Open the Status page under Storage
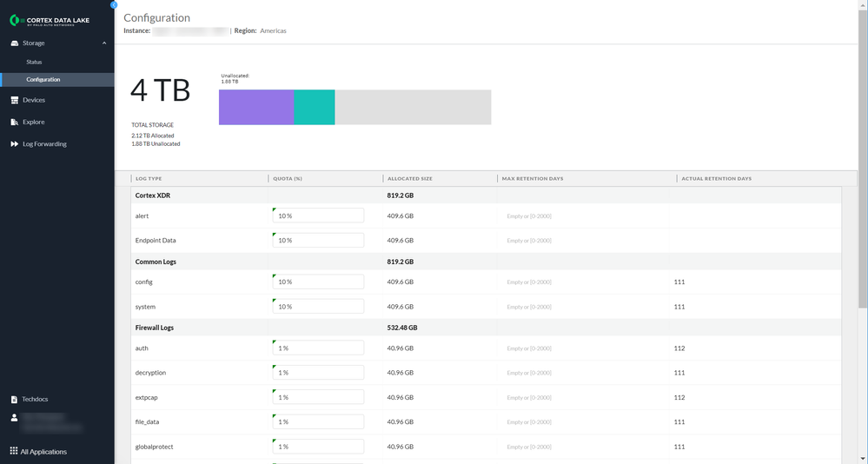 [x=34, y=62]
